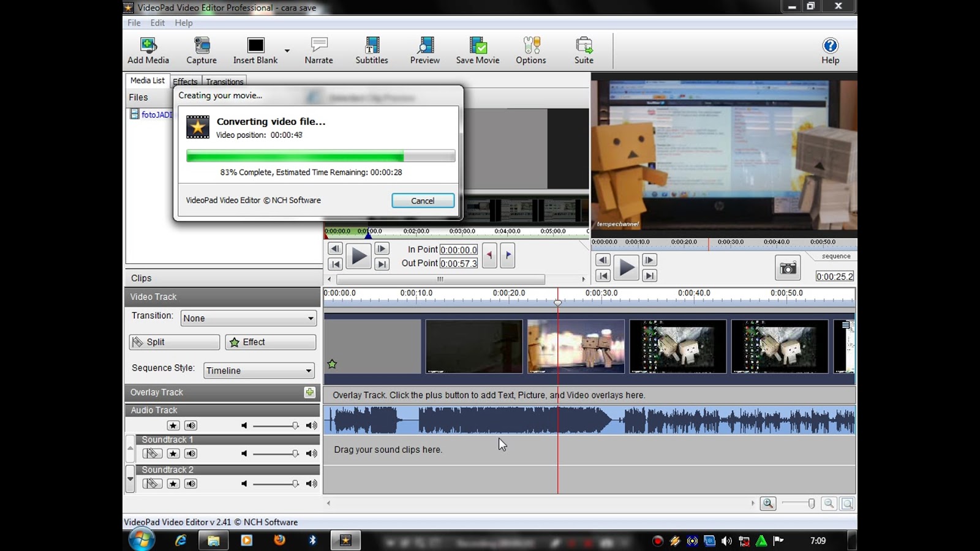The image size is (980, 551).
Task: Select the third video clip thumbnail on timeline
Action: coord(576,347)
